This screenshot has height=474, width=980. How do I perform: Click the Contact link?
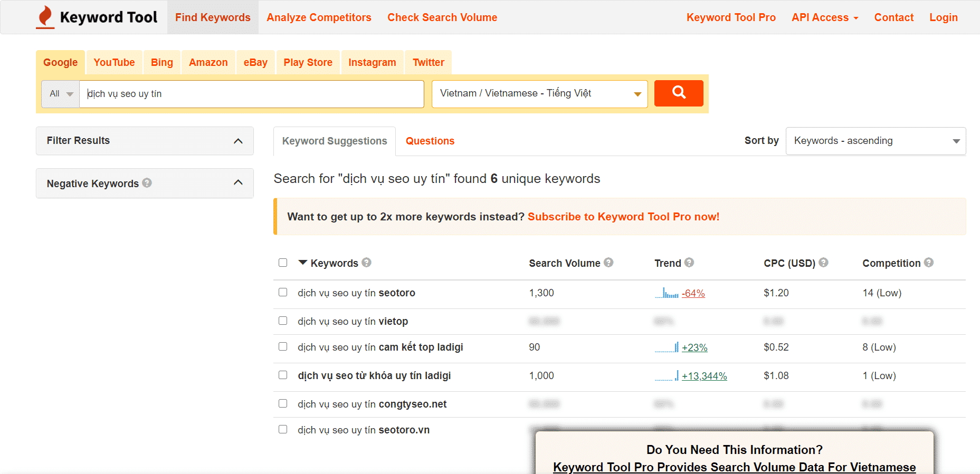[893, 17]
